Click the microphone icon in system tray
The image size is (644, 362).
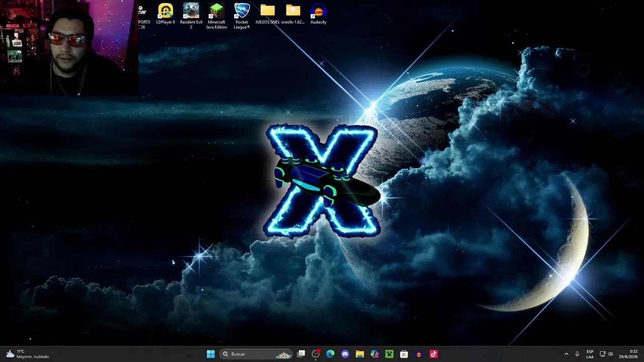coord(577,354)
